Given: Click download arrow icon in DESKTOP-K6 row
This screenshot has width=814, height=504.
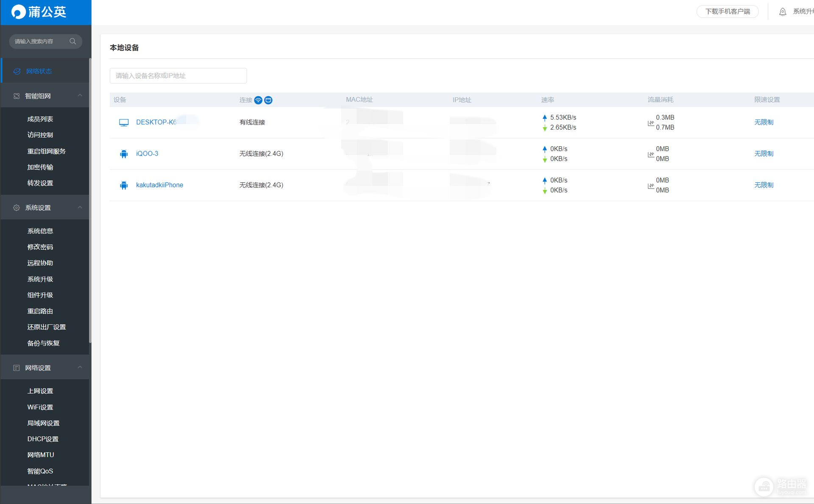Looking at the screenshot, I should [545, 128].
